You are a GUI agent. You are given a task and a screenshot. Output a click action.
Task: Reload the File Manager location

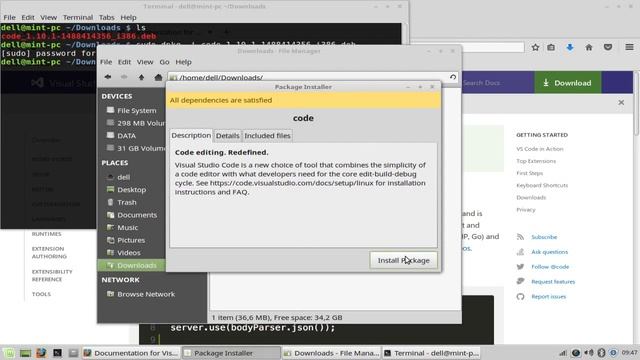tap(453, 77)
